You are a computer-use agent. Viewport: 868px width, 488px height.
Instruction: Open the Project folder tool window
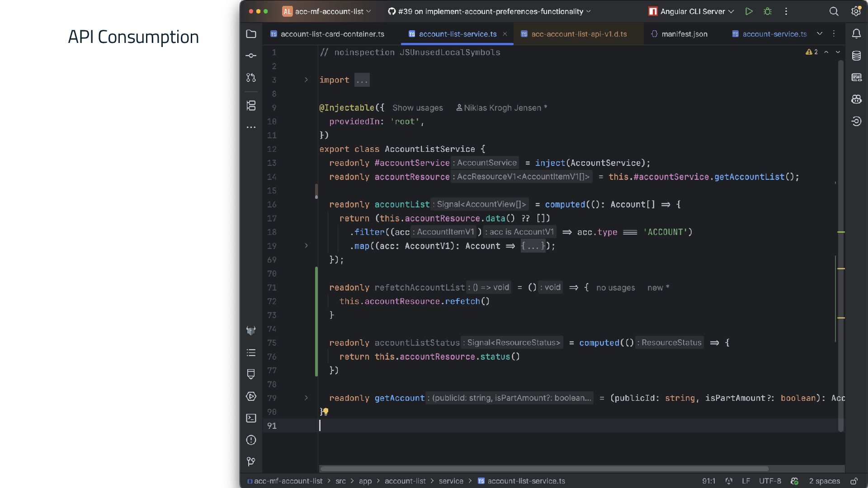(251, 34)
